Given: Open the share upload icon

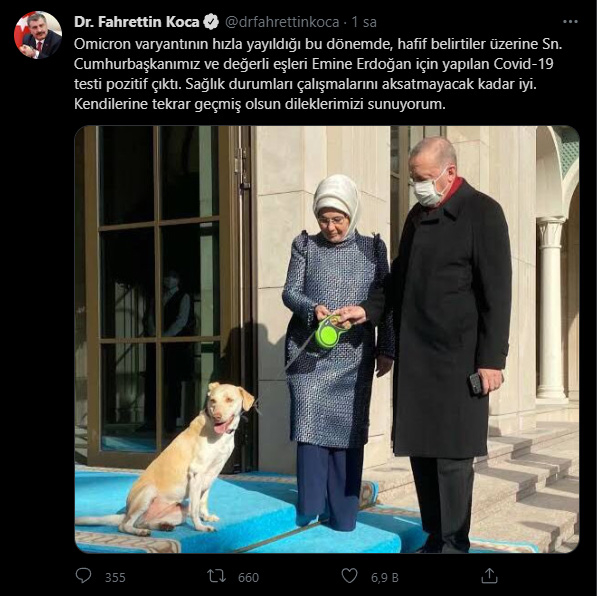Looking at the screenshot, I should tap(489, 576).
